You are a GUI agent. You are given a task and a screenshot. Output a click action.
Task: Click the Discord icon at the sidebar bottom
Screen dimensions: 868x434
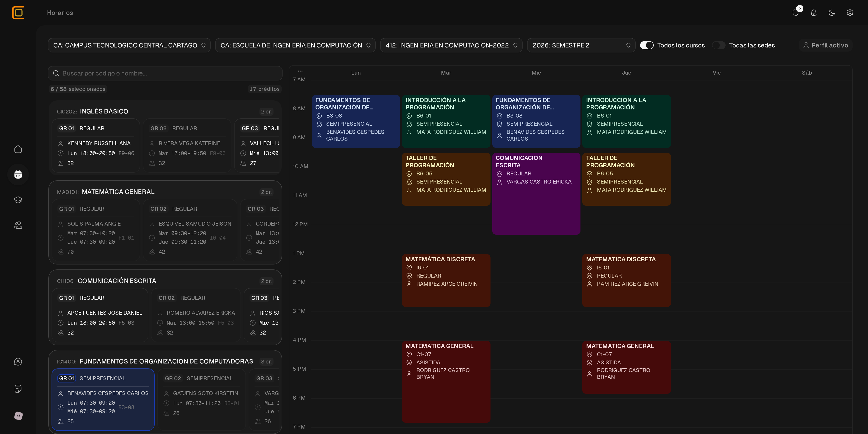(18, 416)
